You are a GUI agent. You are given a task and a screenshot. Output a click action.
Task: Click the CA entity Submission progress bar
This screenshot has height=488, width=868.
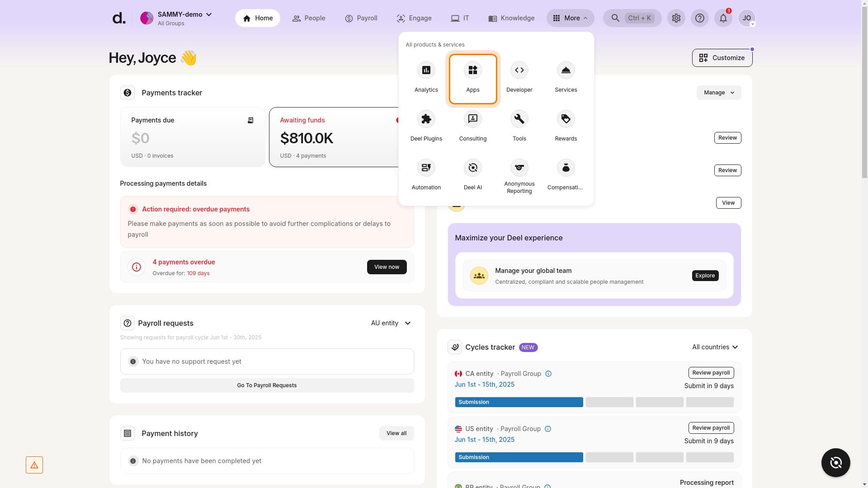519,402
